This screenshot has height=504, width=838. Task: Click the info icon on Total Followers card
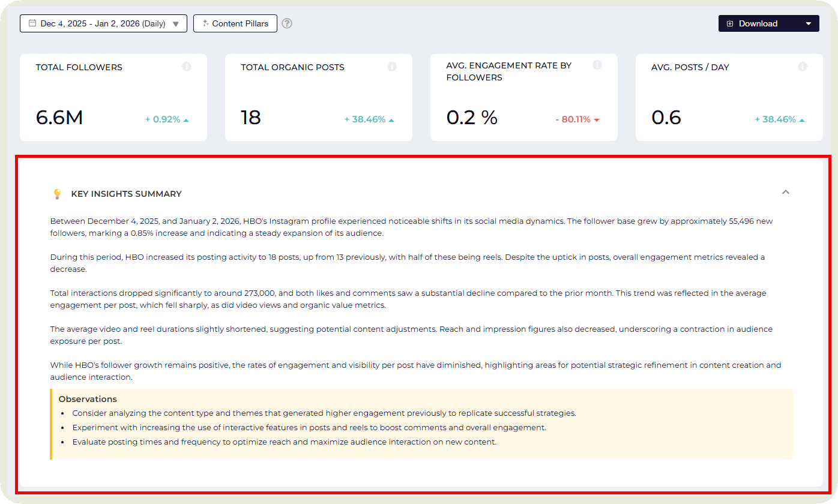pyautogui.click(x=187, y=67)
